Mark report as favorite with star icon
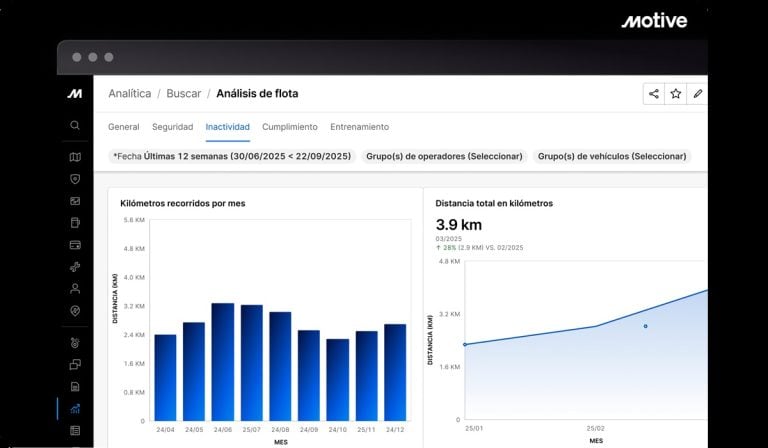 pyautogui.click(x=676, y=94)
